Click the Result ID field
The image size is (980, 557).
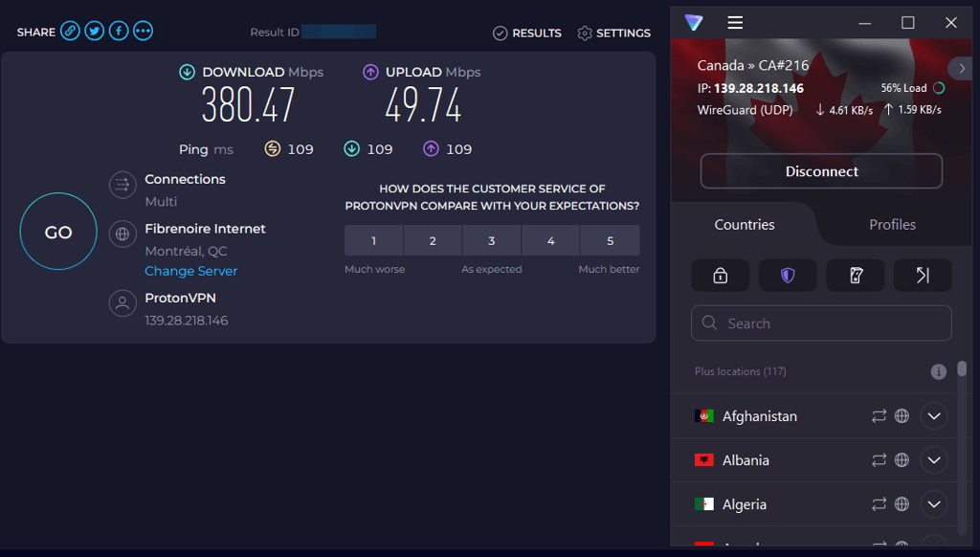(x=338, y=32)
